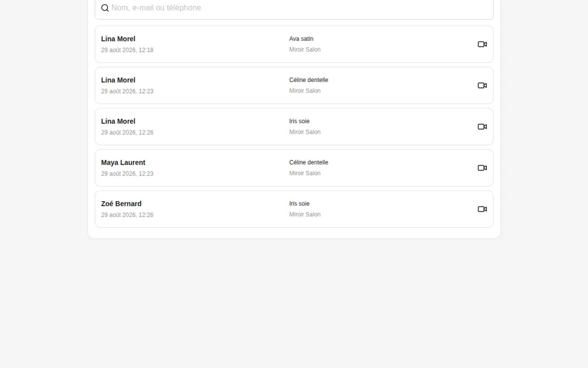Select the 12:23 timestamp under Maya Laurent
This screenshot has width=588, height=368.
pyautogui.click(x=127, y=174)
